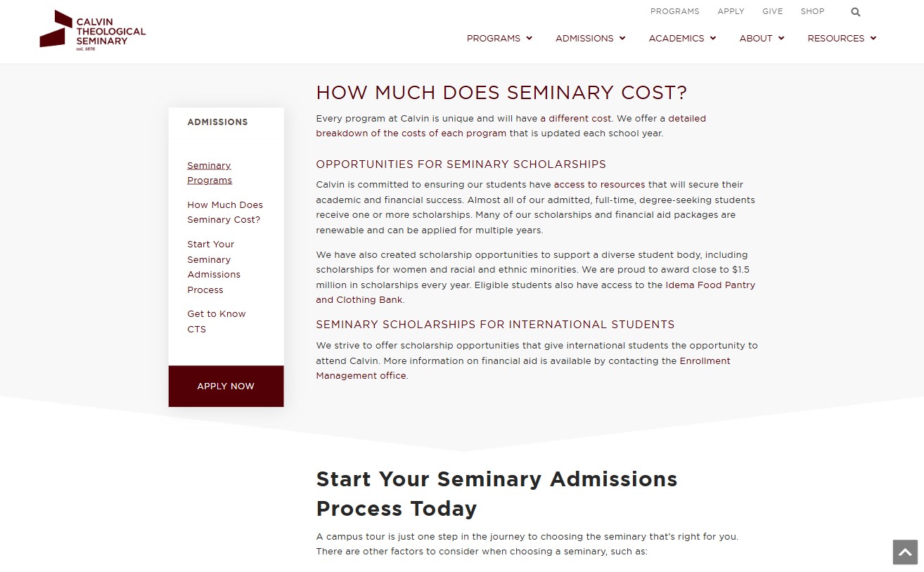
Task: Click Get to Know CTS in sidebar
Action: coord(216,321)
